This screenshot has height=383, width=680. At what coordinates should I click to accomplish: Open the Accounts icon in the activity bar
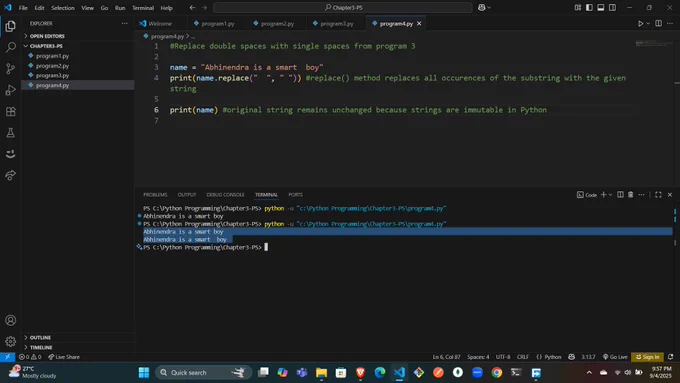[10, 320]
